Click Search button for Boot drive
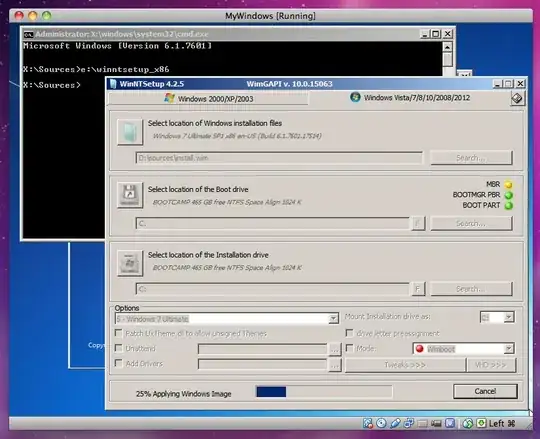 (471, 223)
